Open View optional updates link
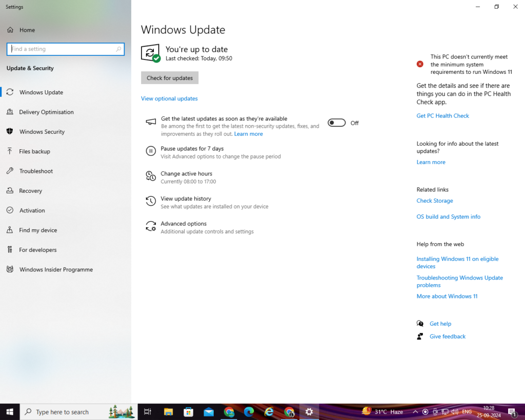Viewport: 525px width, 420px height. [x=169, y=98]
